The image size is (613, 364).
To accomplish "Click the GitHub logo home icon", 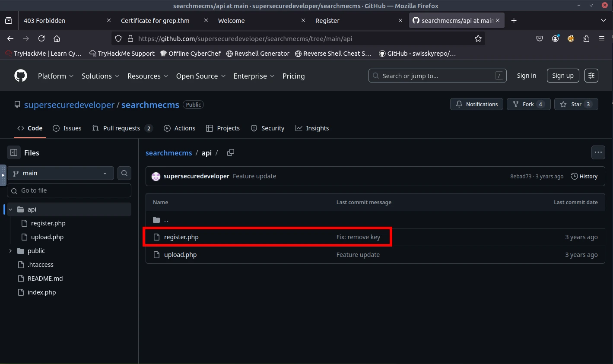I will point(21,76).
